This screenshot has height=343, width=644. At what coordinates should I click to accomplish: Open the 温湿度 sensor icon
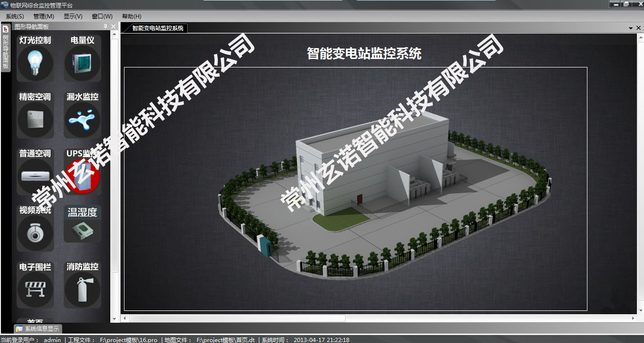83,230
